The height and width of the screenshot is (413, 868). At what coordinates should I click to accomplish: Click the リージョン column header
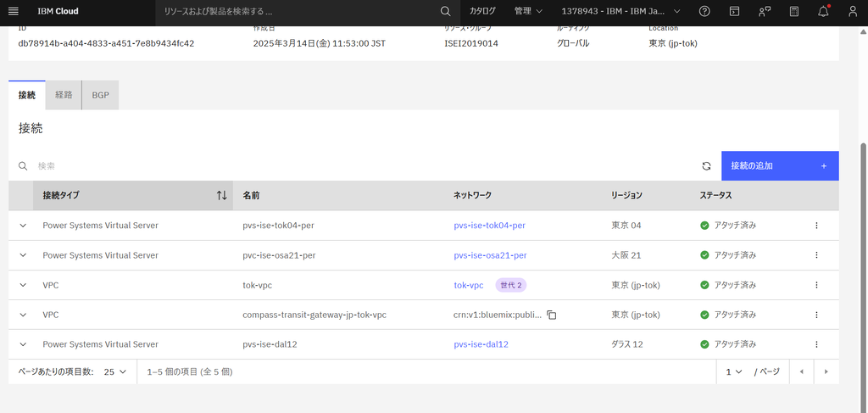[x=626, y=195]
